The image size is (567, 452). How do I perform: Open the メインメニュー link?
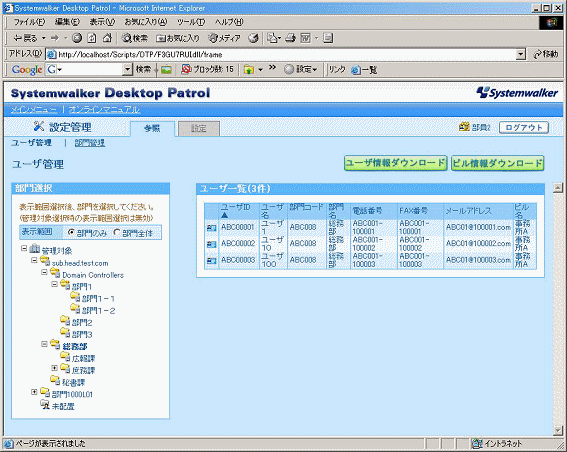pos(34,110)
